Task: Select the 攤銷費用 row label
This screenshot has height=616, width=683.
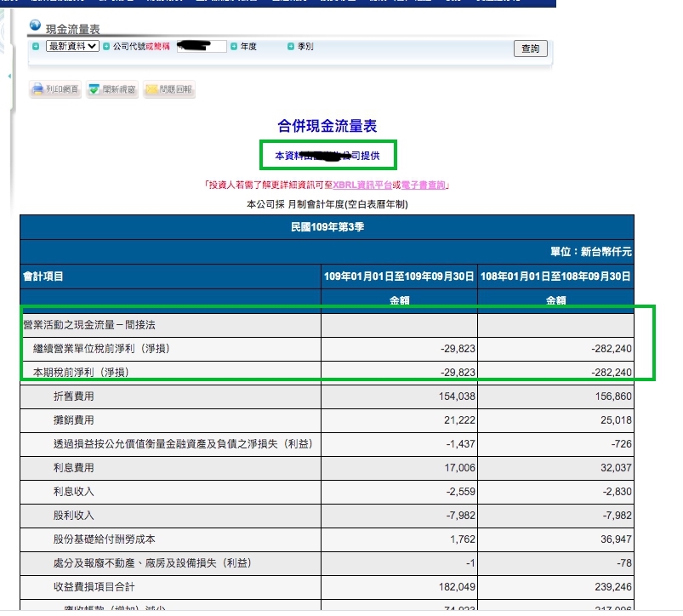Action: point(74,420)
